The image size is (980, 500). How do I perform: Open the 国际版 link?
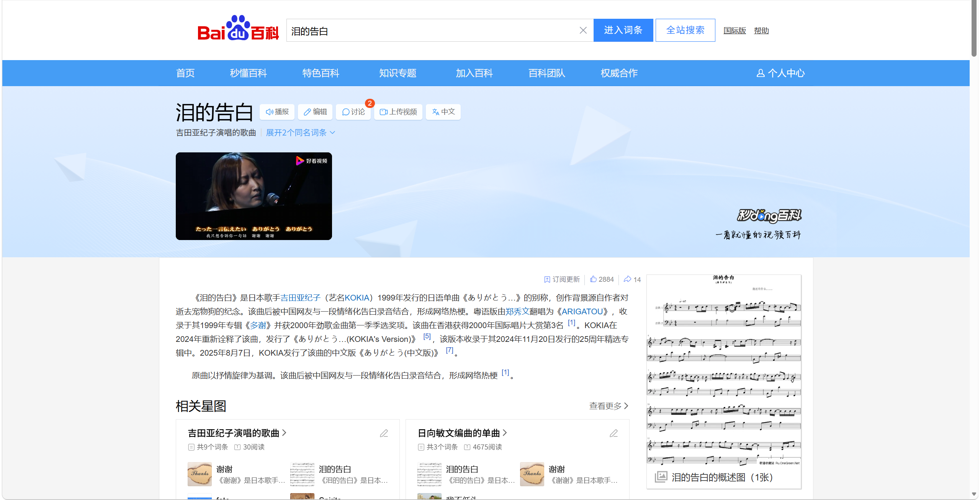point(735,31)
